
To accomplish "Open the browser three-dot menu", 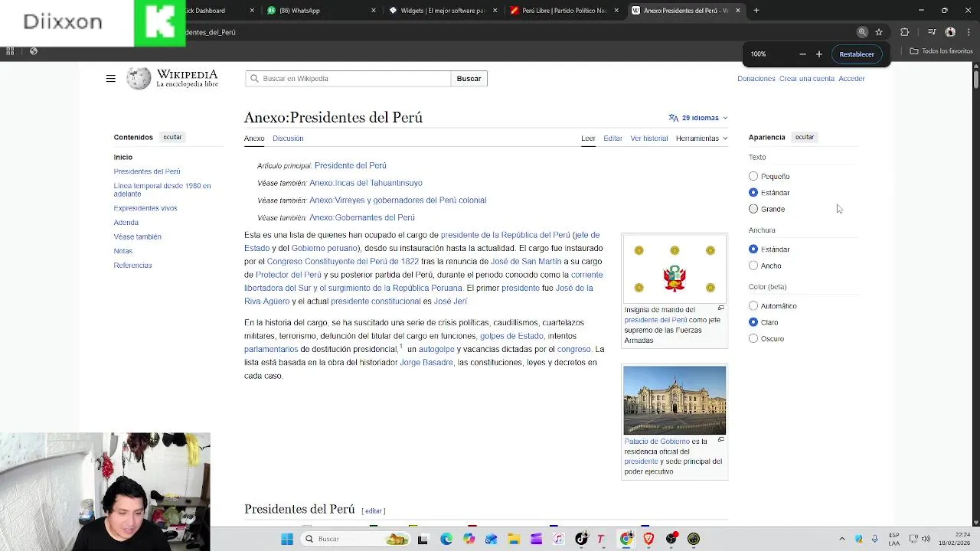I will click(968, 32).
